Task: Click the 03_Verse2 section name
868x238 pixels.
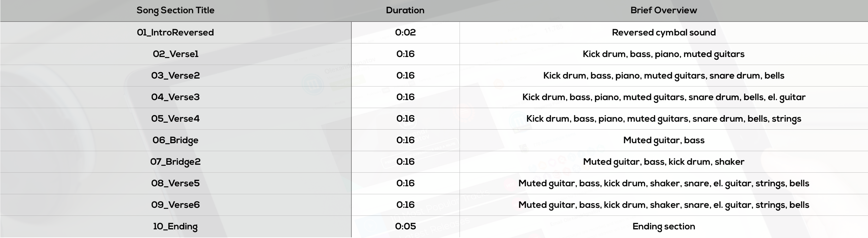Action: coord(175,76)
